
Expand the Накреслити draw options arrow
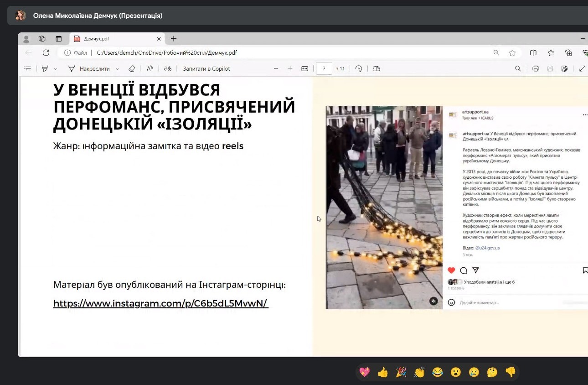point(118,69)
